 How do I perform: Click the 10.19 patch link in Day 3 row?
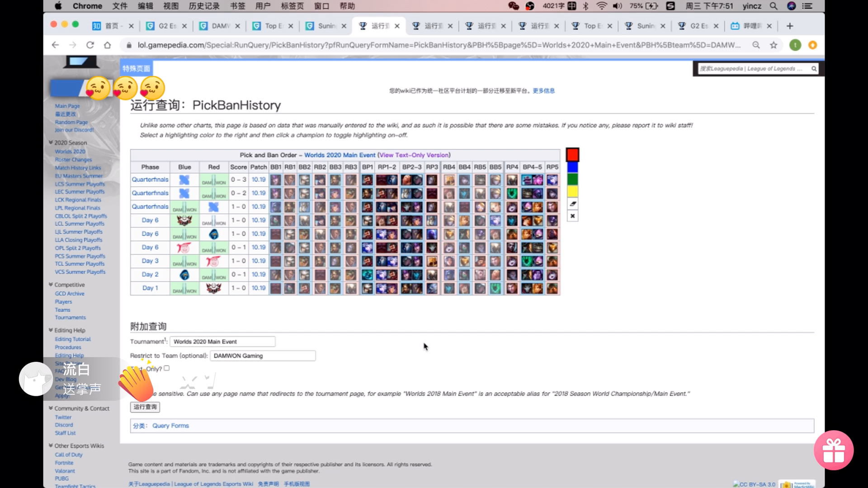coord(259,261)
